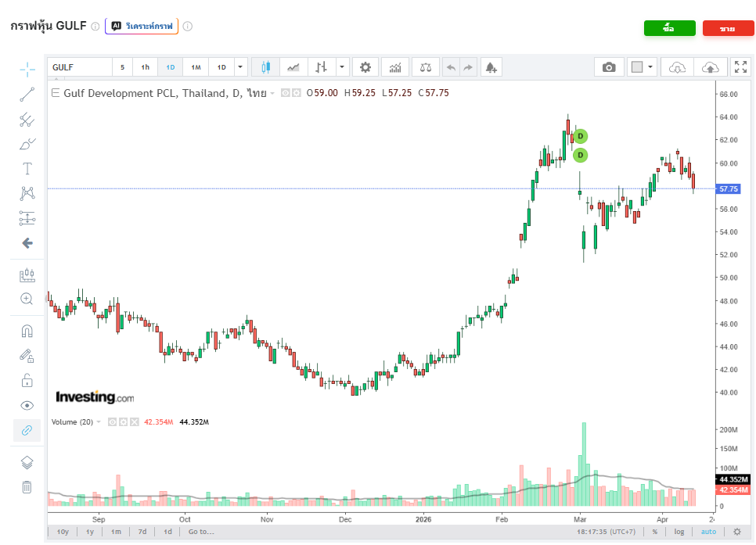Open the object tree layers icon
The height and width of the screenshot is (545, 756).
tap(27, 463)
